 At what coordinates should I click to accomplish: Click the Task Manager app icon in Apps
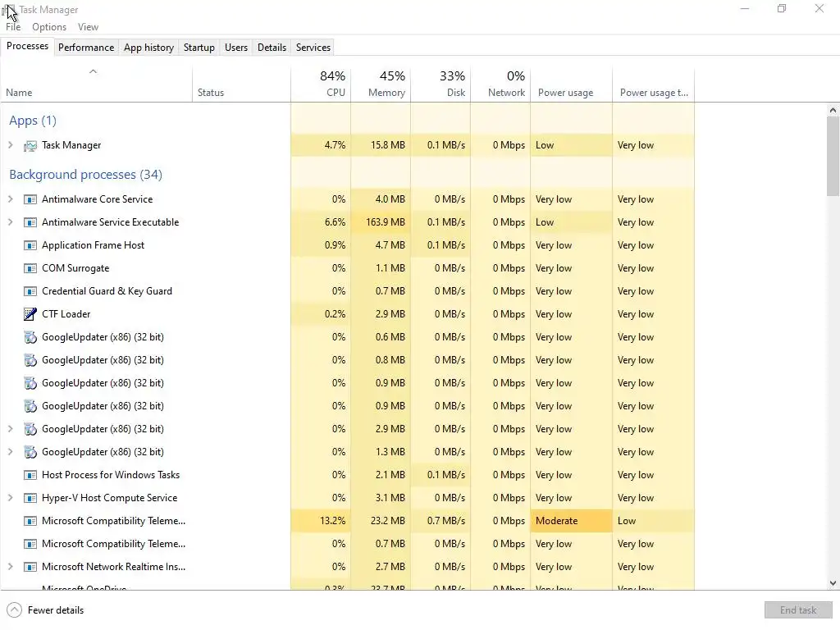click(x=30, y=146)
